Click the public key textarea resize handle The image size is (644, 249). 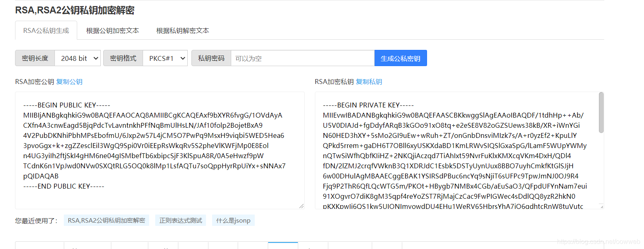[x=301, y=206]
